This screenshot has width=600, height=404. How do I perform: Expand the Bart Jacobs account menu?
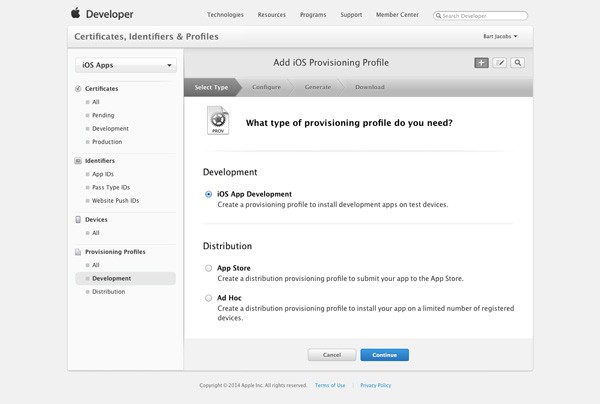tap(500, 36)
